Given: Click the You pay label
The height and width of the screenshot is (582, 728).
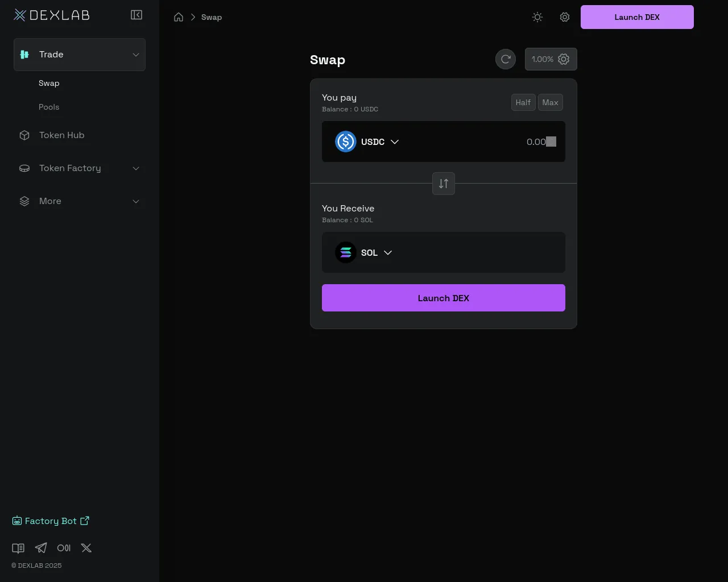Looking at the screenshot, I should coord(339,98).
